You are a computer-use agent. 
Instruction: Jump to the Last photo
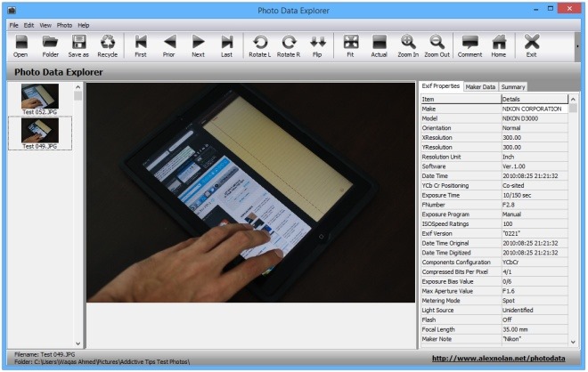coord(226,46)
